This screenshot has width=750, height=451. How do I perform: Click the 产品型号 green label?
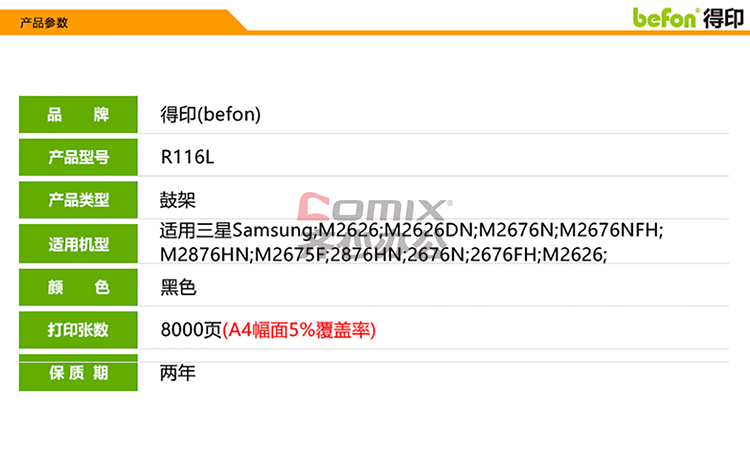[78, 157]
